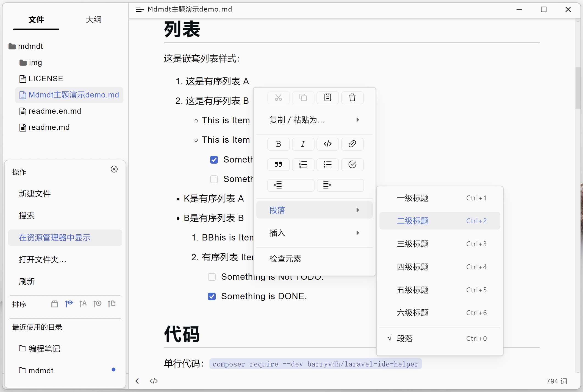Check the unchecked 'Someth' task checkbox
This screenshot has height=392, width=583.
(x=214, y=179)
